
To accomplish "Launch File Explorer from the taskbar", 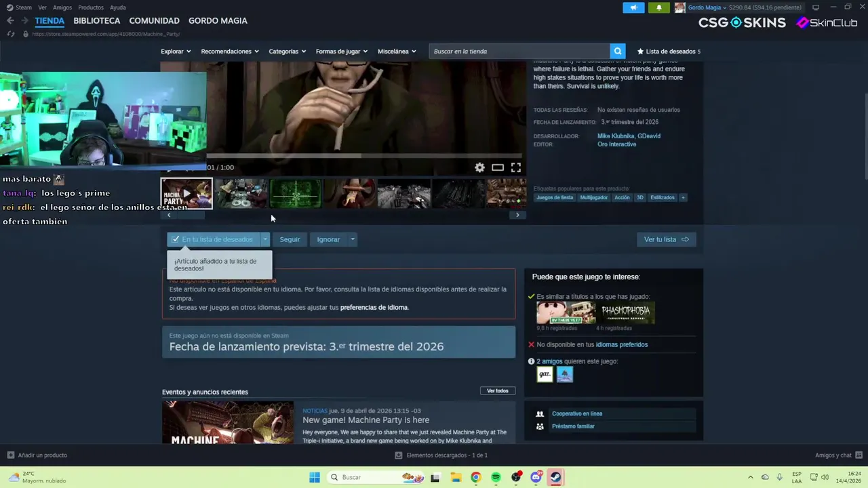I will click(456, 477).
